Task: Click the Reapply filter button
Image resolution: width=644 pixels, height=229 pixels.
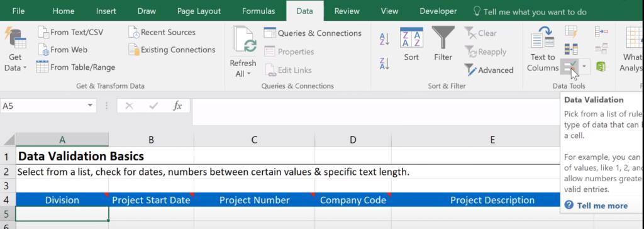Action: tap(486, 52)
